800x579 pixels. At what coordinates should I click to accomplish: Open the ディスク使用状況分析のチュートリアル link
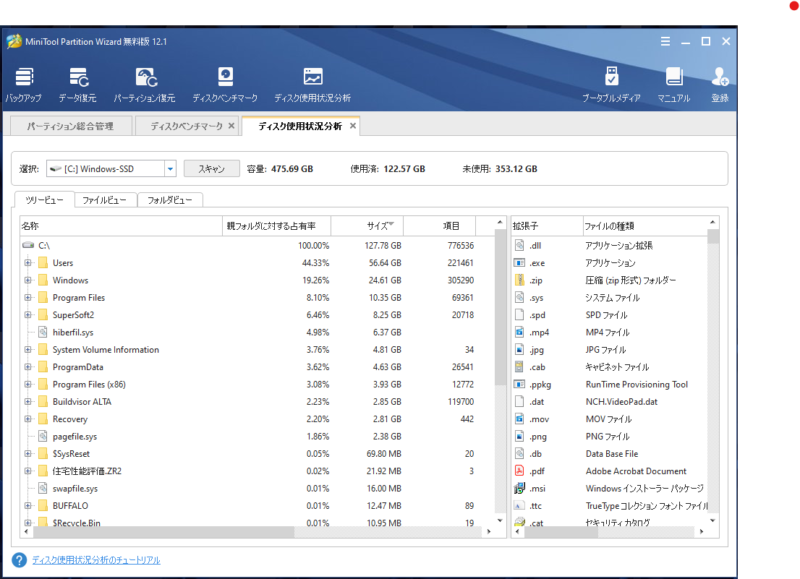96,560
